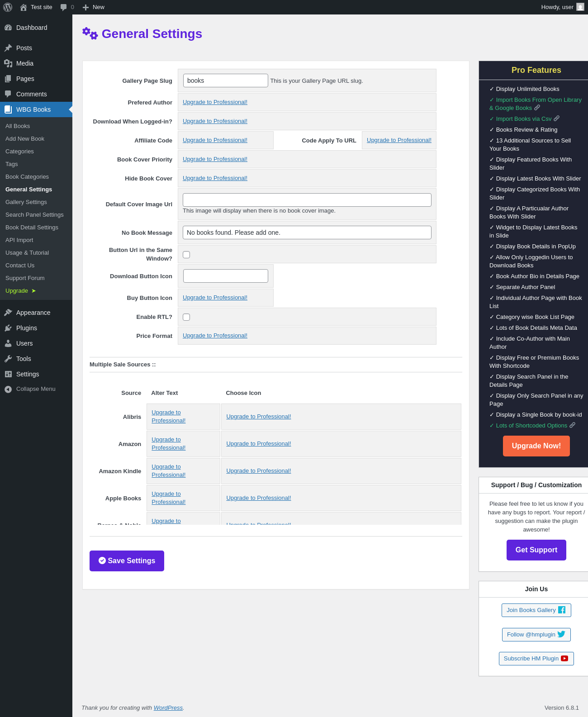
Task: Click the Facebook icon on Join Books Gallery
Action: [x=562, y=610]
